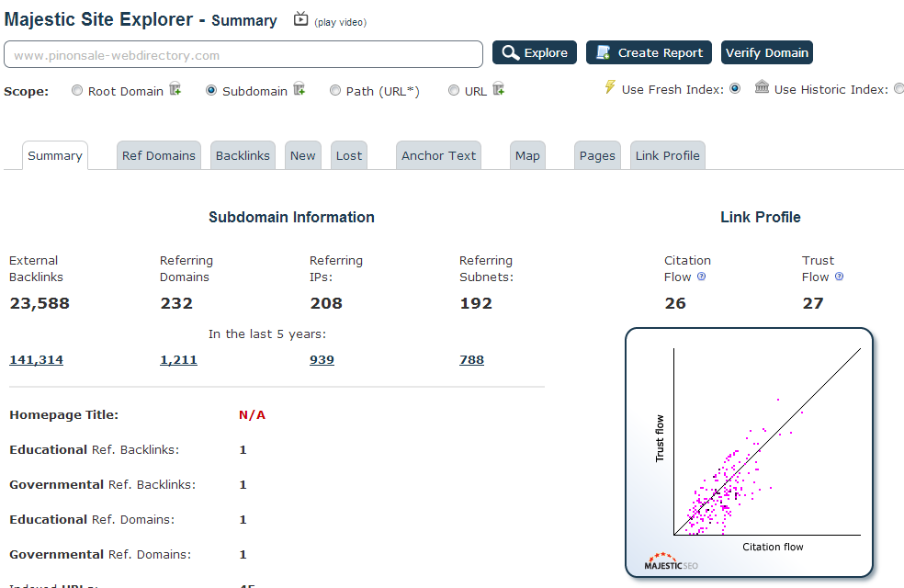Open the Pages tab
Screen dimensions: 904x588
click(x=597, y=155)
